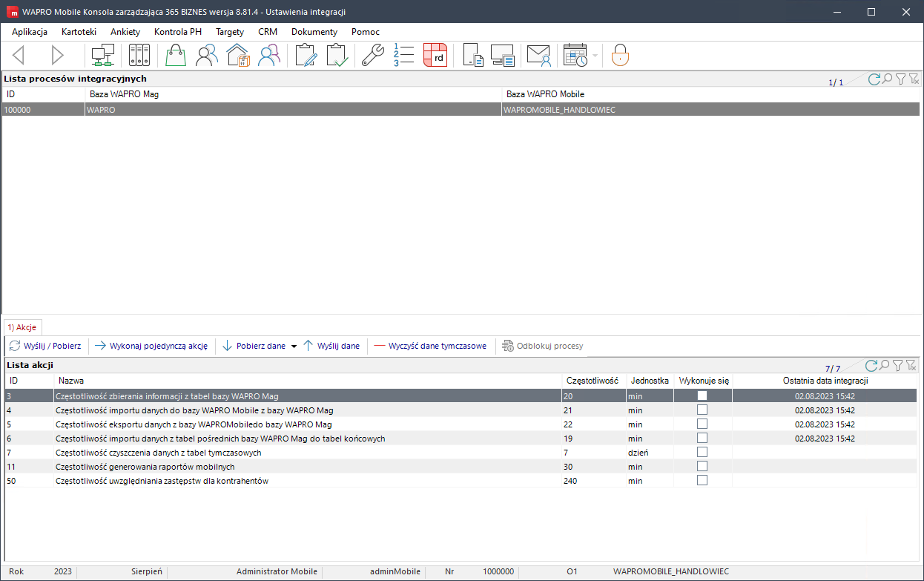The image size is (924, 581).
Task: Sort actions by 'Częstotliwość' column header
Action: coord(593,380)
